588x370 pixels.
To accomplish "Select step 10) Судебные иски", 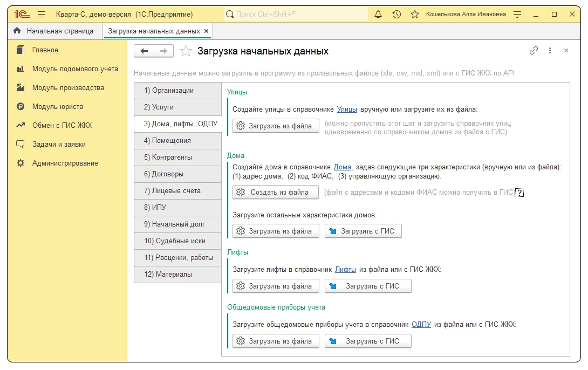I will 178,241.
